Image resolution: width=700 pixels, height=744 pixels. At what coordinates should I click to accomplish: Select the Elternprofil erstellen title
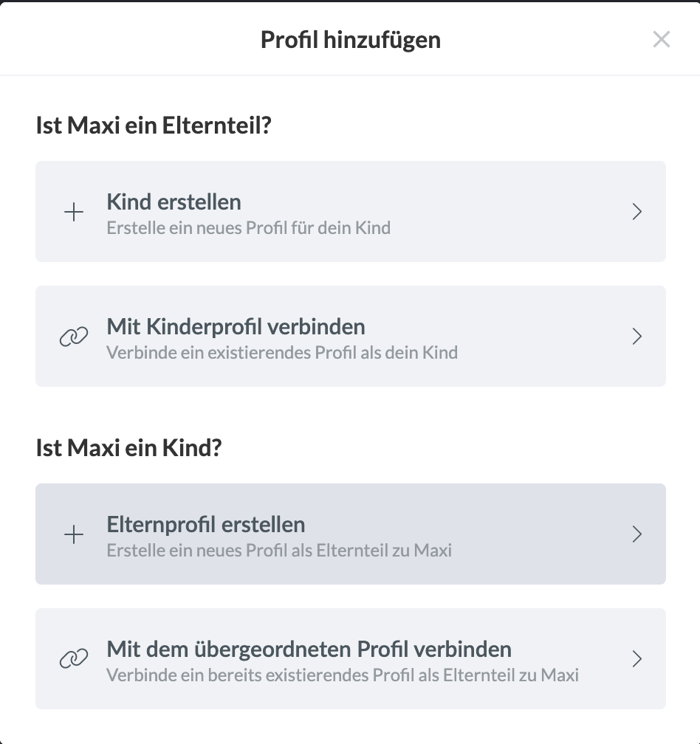[x=205, y=525]
